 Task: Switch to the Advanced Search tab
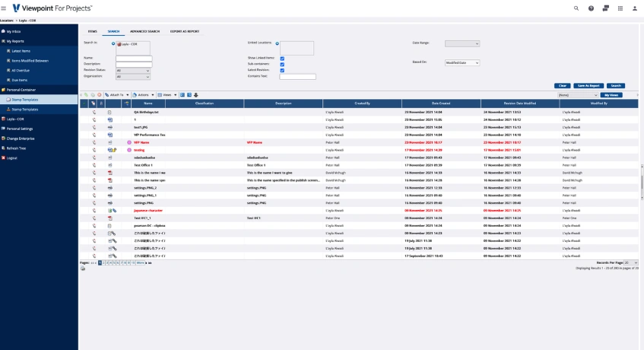[x=144, y=31]
